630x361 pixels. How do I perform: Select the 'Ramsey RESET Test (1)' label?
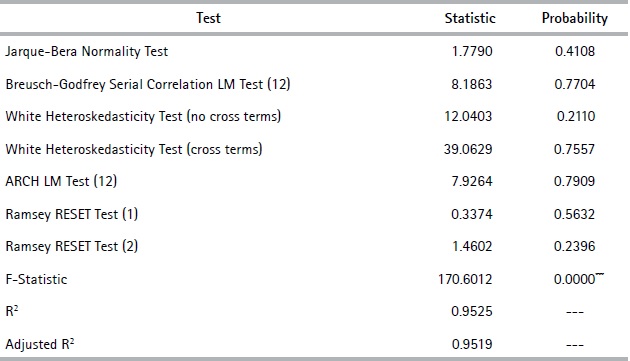pyautogui.click(x=72, y=214)
